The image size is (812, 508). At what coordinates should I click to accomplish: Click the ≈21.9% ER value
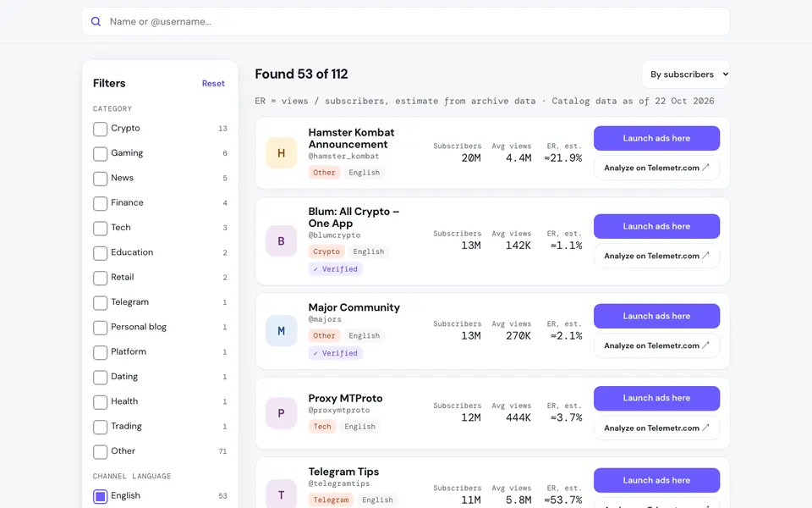563,158
